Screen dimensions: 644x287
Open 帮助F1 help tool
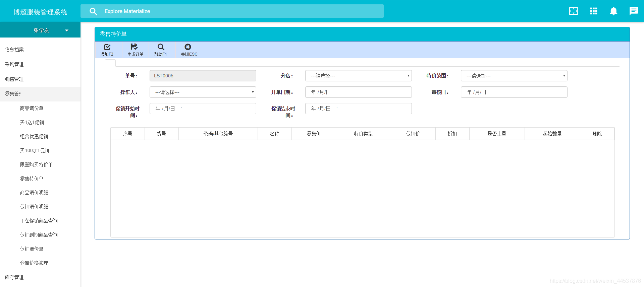[160, 50]
